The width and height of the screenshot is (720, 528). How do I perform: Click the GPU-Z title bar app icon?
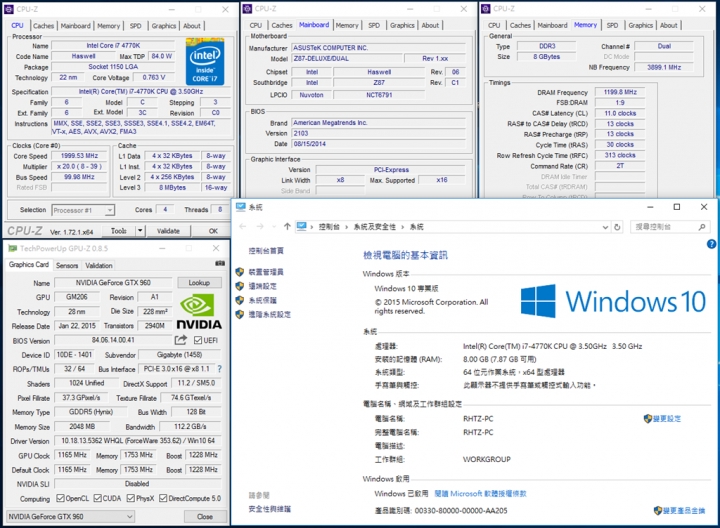(12, 248)
